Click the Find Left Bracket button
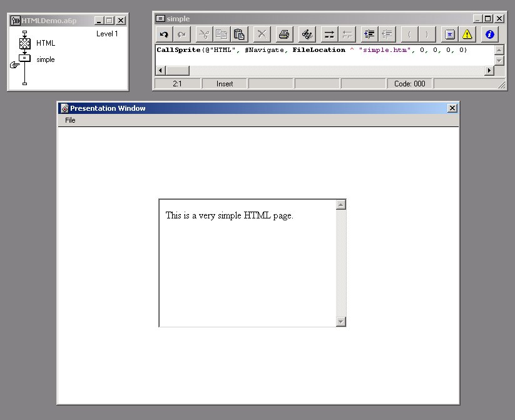Viewport: 515px width, 420px height. coord(409,34)
